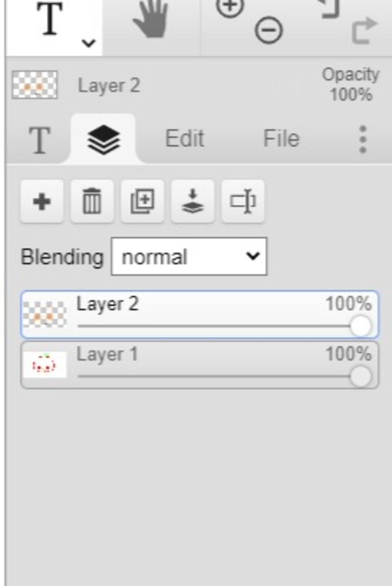Viewport: 392px width, 586px height.
Task: Expand text tool options chevron
Action: 89,43
